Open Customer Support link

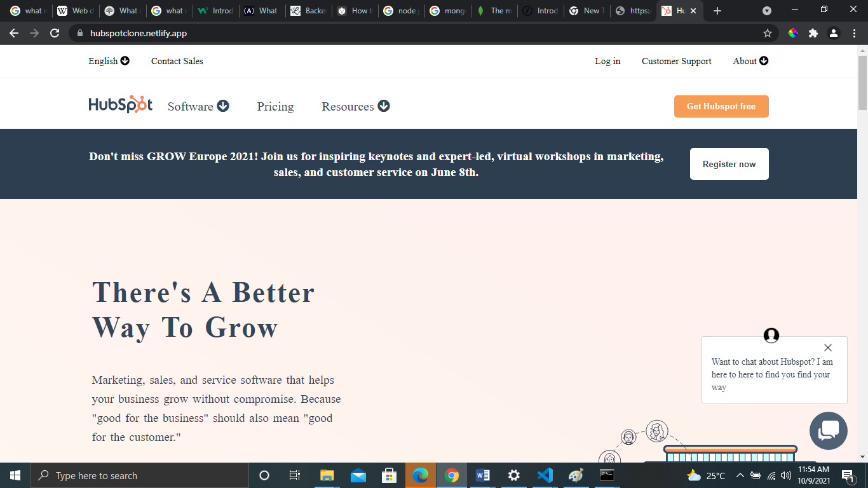tap(676, 61)
